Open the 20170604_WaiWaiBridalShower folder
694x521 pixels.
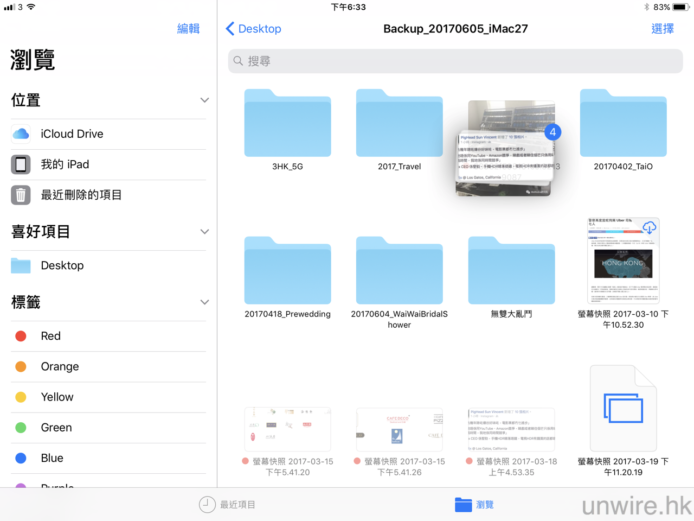point(399,271)
